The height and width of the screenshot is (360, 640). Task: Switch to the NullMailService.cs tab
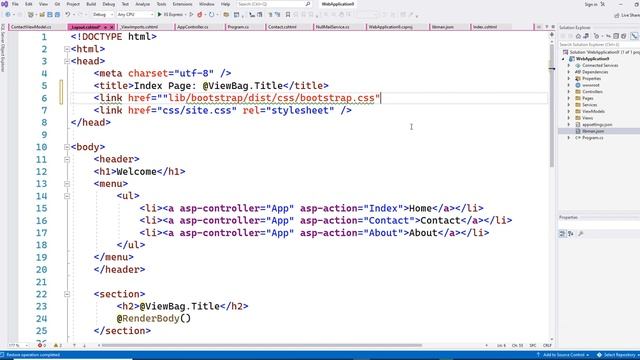[333, 27]
